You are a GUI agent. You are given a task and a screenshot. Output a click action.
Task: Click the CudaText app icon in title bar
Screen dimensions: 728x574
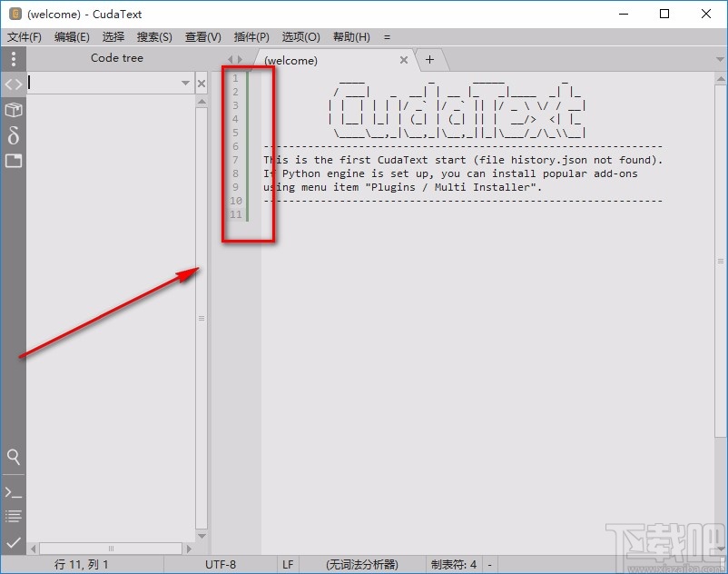15,14
